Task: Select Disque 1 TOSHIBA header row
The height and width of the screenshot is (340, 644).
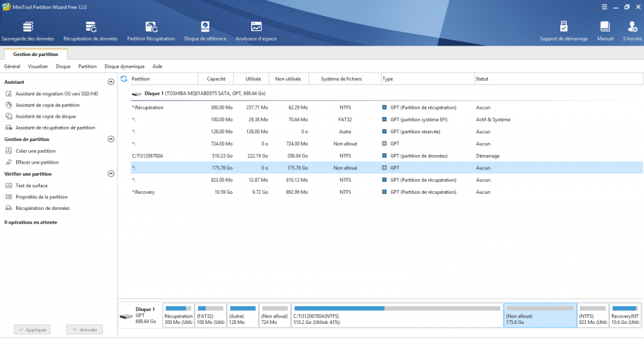Action: (x=386, y=93)
